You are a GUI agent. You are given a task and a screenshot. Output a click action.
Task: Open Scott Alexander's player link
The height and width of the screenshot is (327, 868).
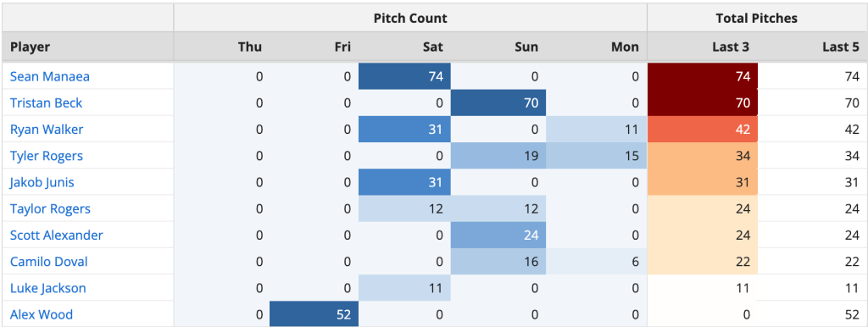pyautogui.click(x=57, y=236)
